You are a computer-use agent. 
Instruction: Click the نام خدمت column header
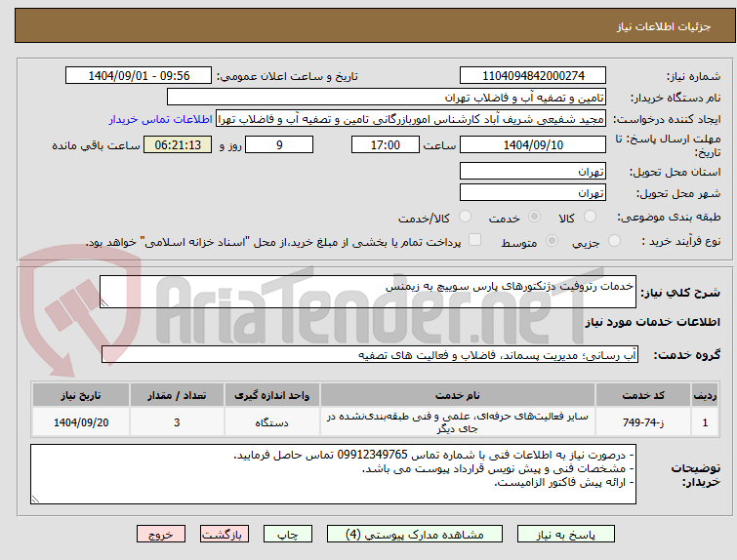pos(458,395)
